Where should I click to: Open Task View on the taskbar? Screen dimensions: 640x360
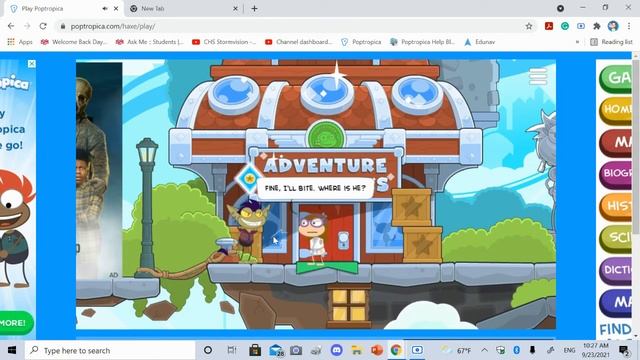(x=231, y=350)
